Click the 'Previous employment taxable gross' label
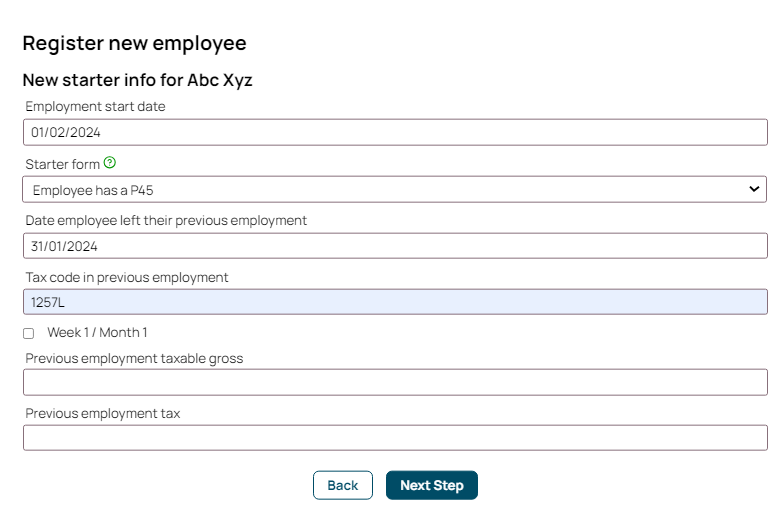783x520 pixels. pos(134,359)
